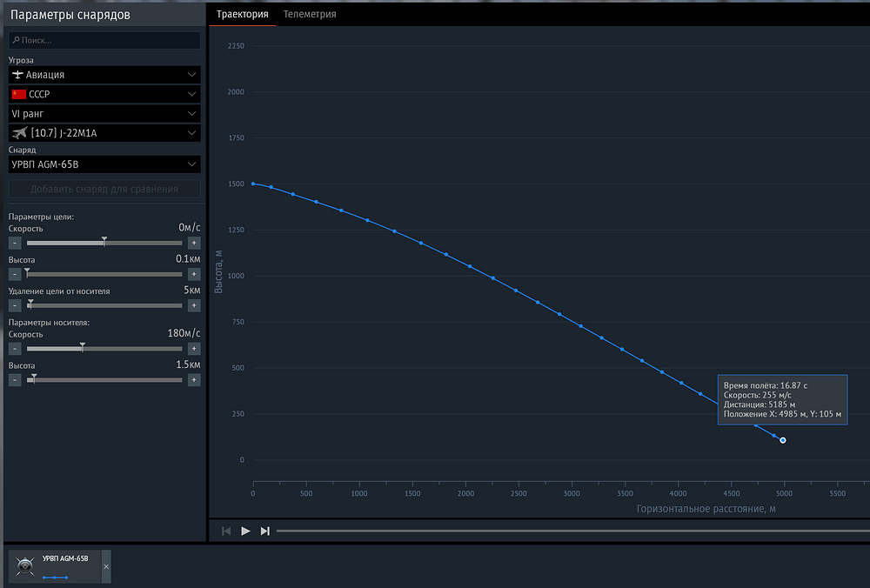Click Добавить снаряд для сравнения button
Screen dimensions: 870x588
point(104,189)
